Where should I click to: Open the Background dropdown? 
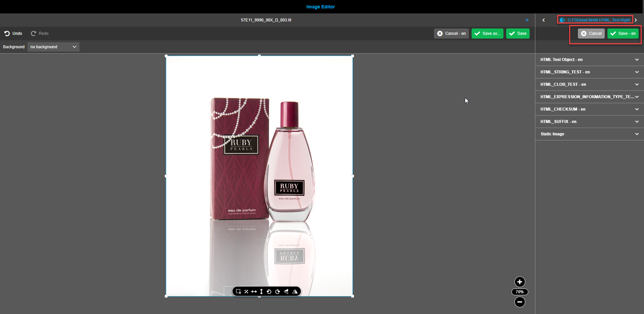pyautogui.click(x=53, y=47)
